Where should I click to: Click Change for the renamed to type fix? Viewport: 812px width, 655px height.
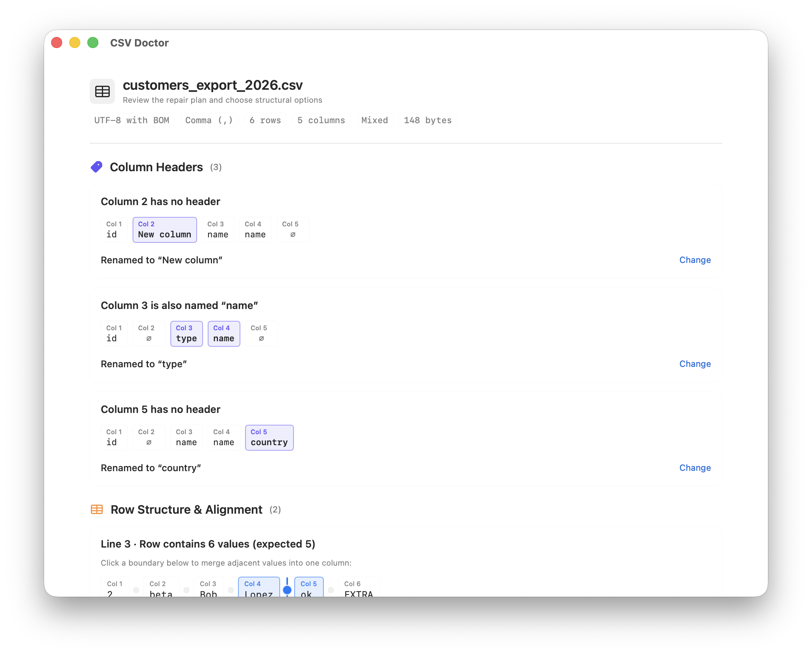[x=695, y=364]
